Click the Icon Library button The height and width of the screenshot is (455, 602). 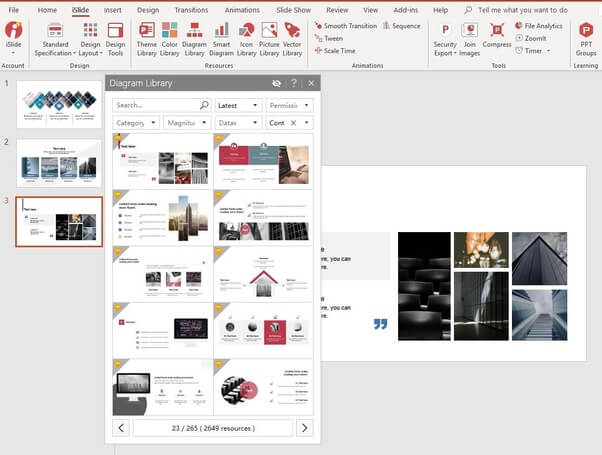tap(244, 39)
